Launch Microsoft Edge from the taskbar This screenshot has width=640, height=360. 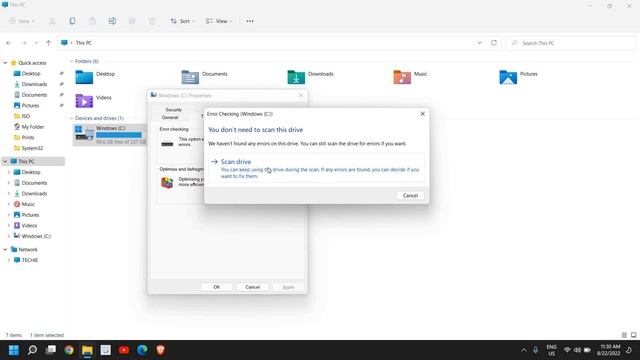(142, 350)
